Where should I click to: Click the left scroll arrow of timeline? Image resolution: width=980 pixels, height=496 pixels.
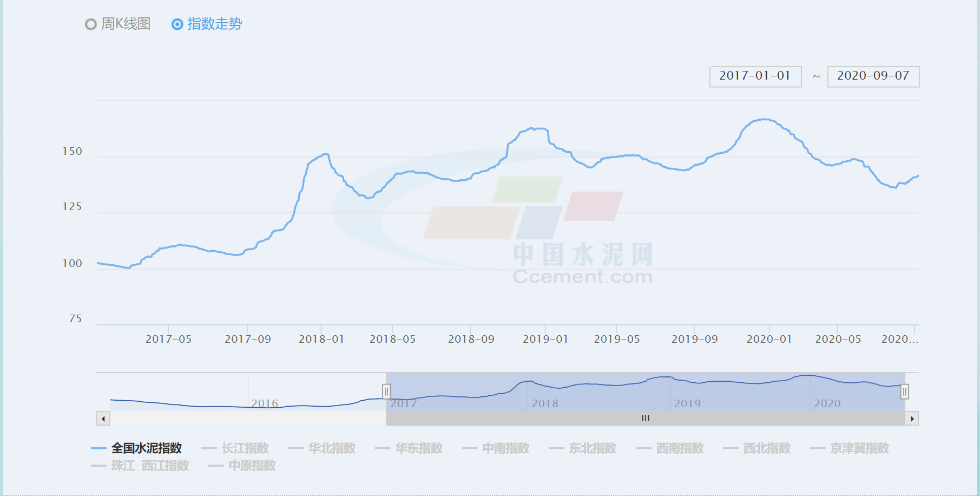pos(103,419)
